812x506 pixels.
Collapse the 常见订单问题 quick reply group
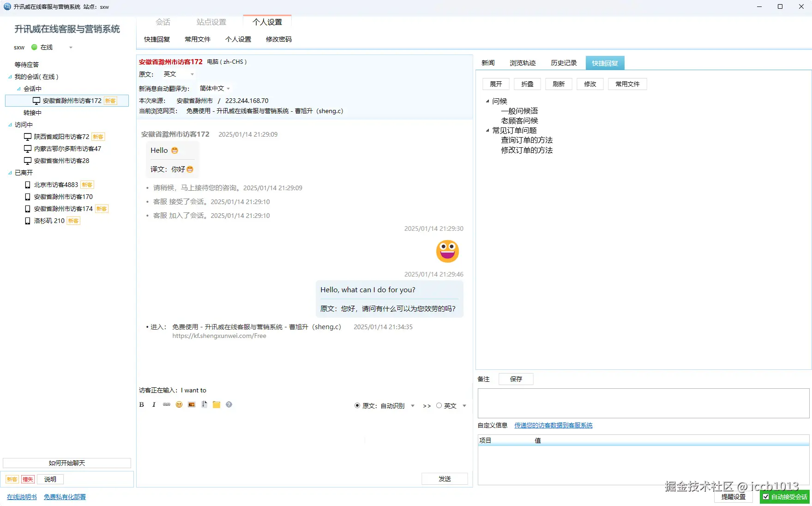(x=487, y=131)
